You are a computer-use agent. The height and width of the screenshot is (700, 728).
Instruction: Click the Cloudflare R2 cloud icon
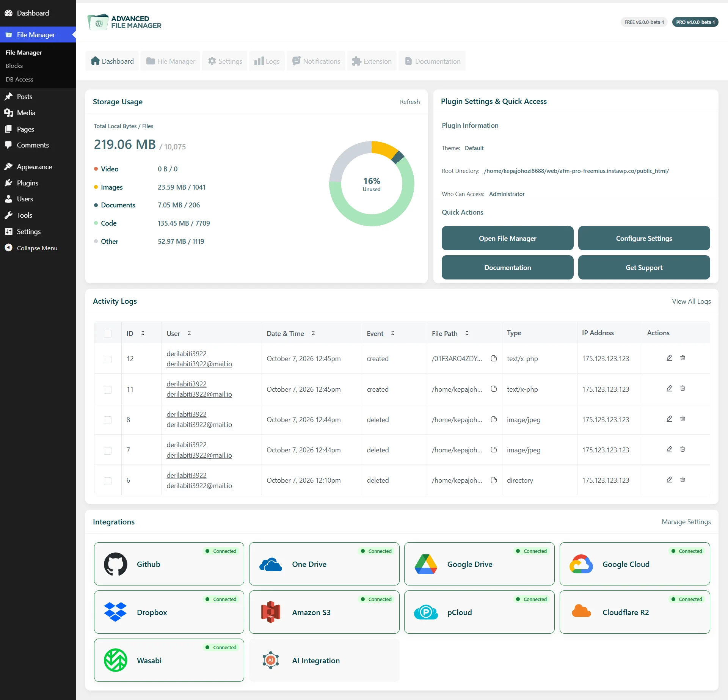coord(581,611)
